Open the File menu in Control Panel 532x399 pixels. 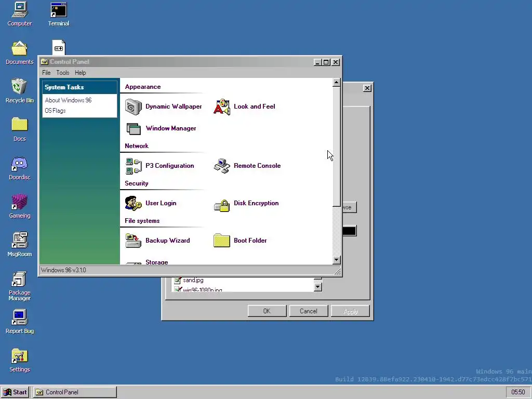[46, 73]
